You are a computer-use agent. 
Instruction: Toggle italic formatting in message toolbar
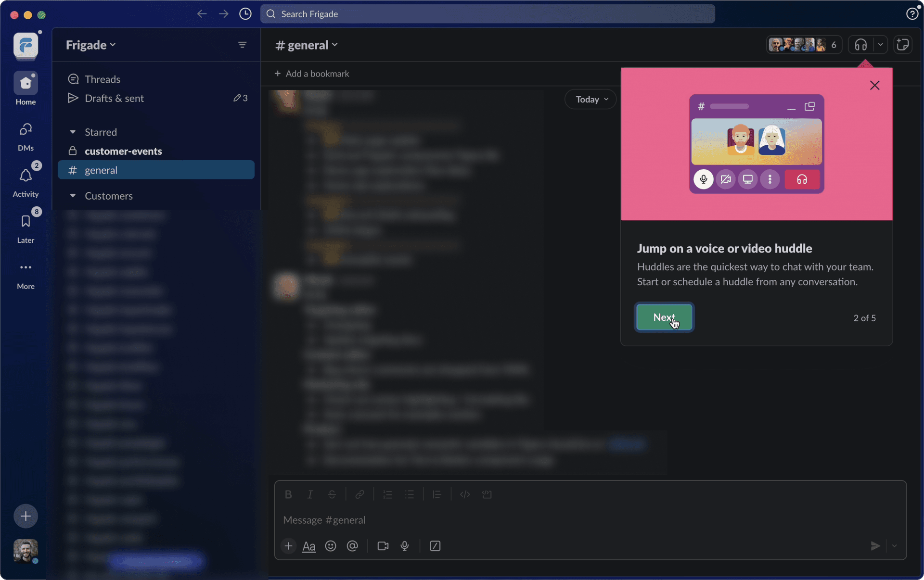[x=309, y=494]
